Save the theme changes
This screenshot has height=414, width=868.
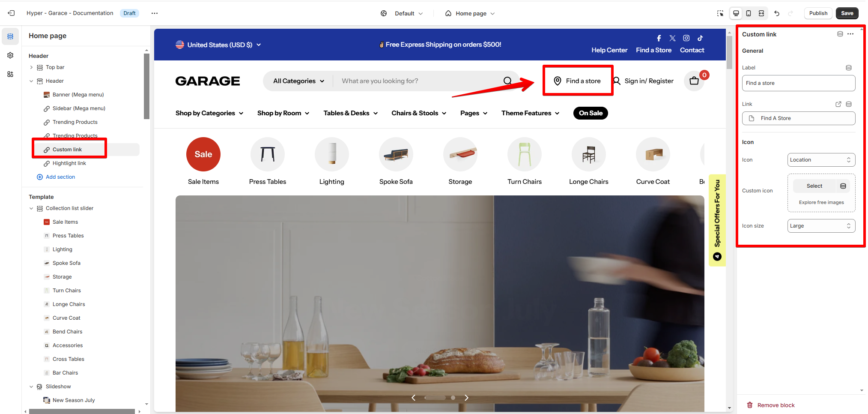(x=847, y=13)
